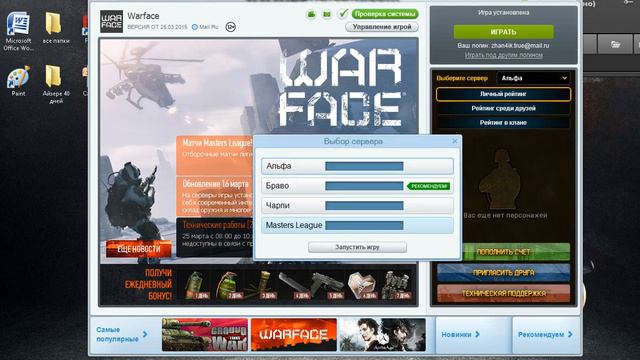Screen dimensions: 640x360
Task: Click the 'ПОЛУЧИ ЕЖЕДНЕВНЫЙ БОНУС!' banner text
Action: point(148,284)
